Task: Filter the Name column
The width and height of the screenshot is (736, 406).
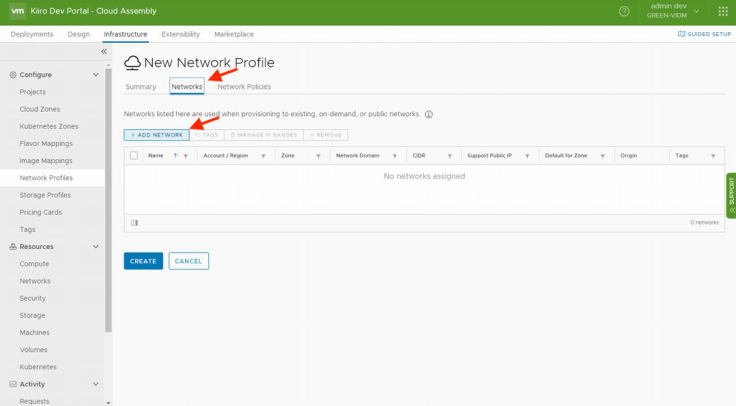Action: click(185, 156)
